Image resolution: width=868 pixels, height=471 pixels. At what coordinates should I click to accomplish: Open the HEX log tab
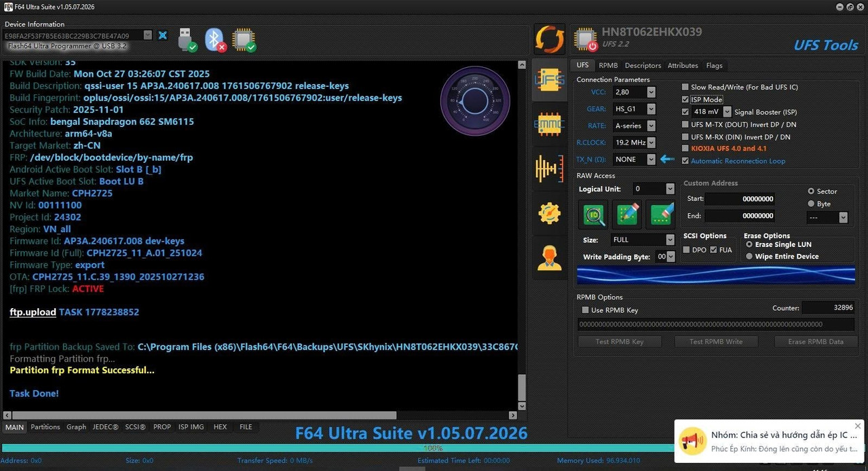220,427
